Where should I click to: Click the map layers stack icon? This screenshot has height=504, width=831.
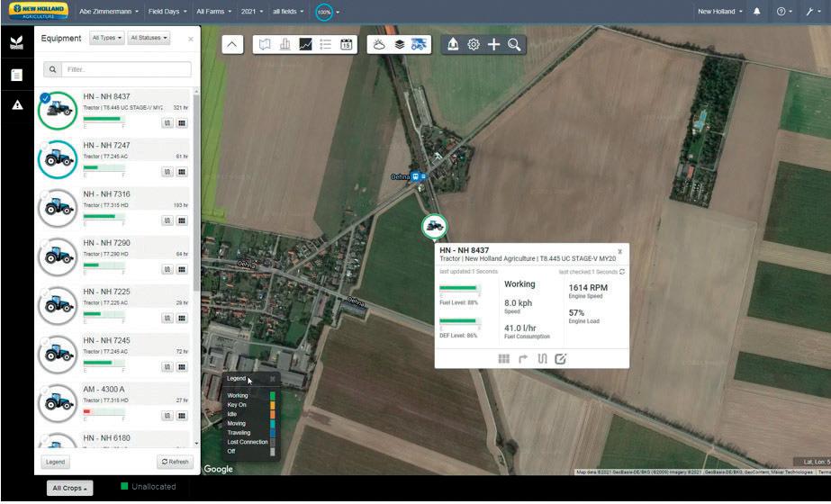coord(399,44)
